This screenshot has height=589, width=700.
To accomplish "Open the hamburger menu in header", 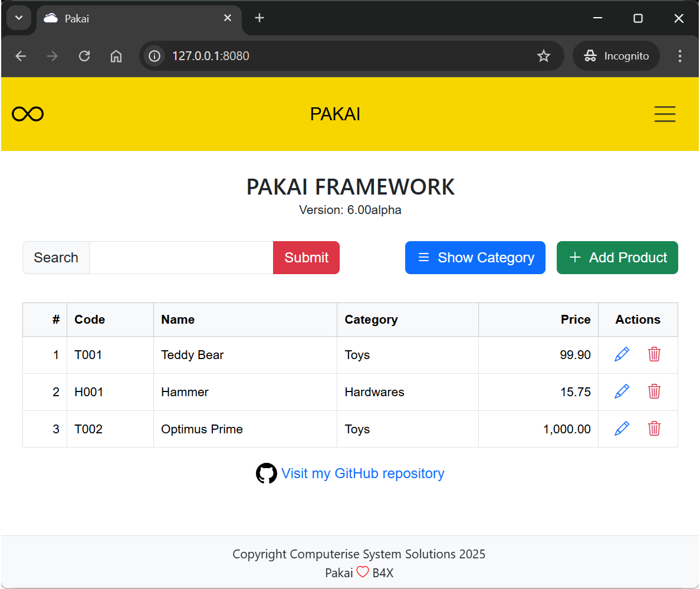I will 665,114.
